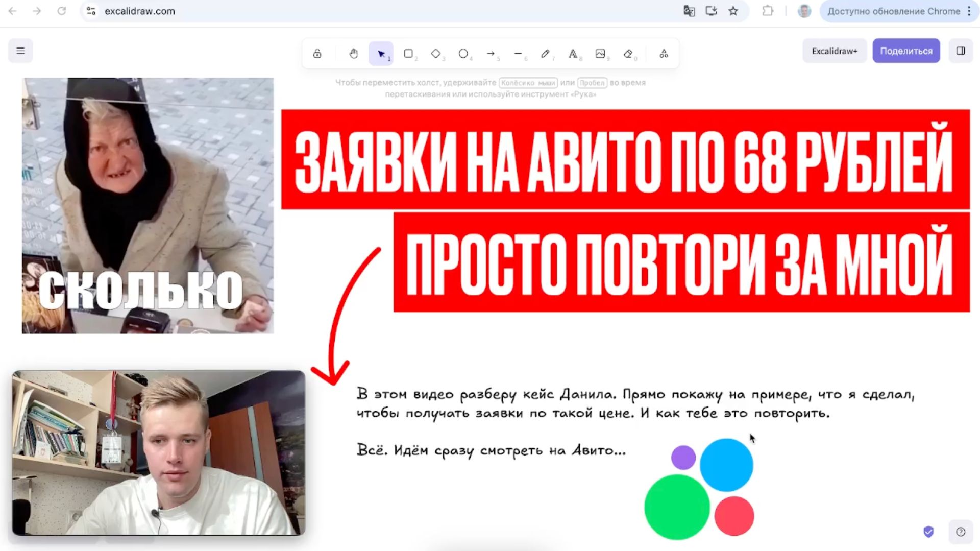Select the Diamond shape tool
Screen dimensions: 980x551
click(436, 54)
